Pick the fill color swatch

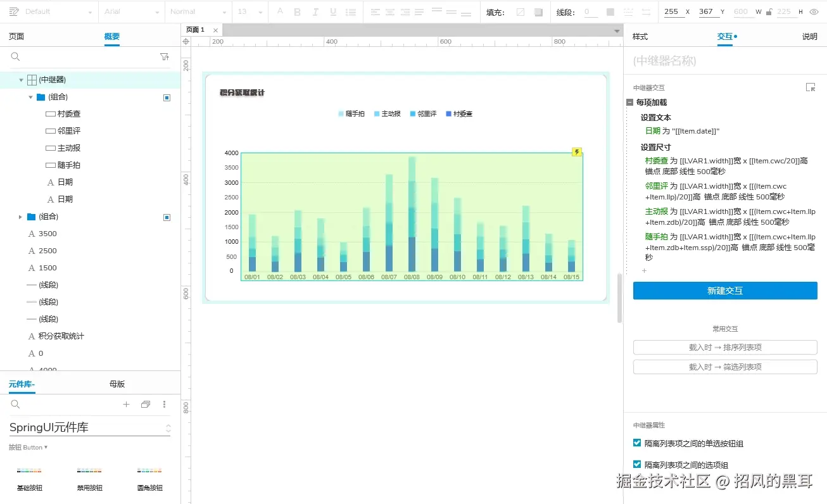tap(521, 11)
